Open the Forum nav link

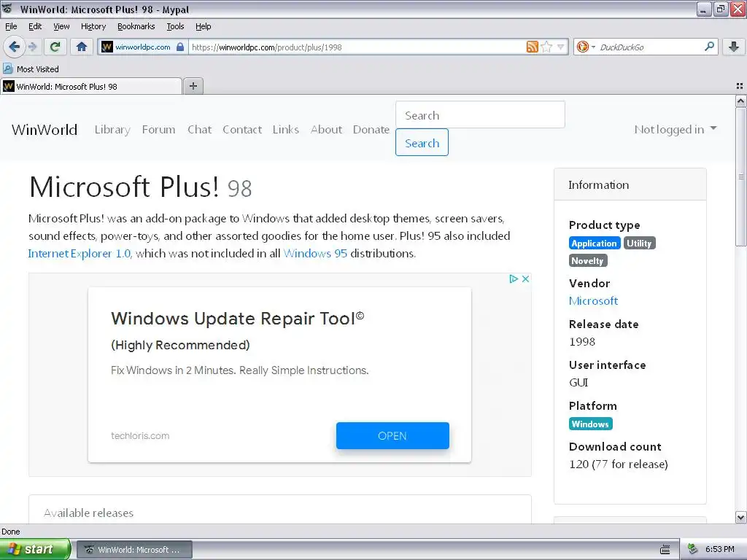(x=158, y=130)
